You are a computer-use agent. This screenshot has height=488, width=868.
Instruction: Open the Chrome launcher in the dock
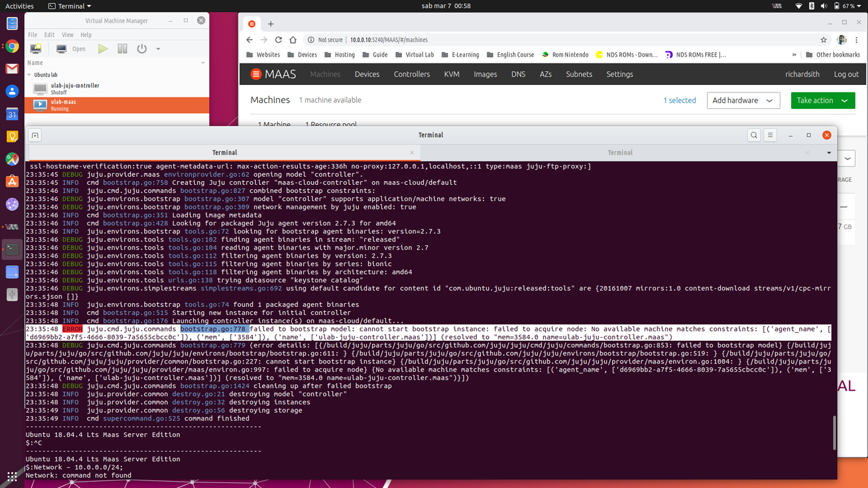coord(12,47)
